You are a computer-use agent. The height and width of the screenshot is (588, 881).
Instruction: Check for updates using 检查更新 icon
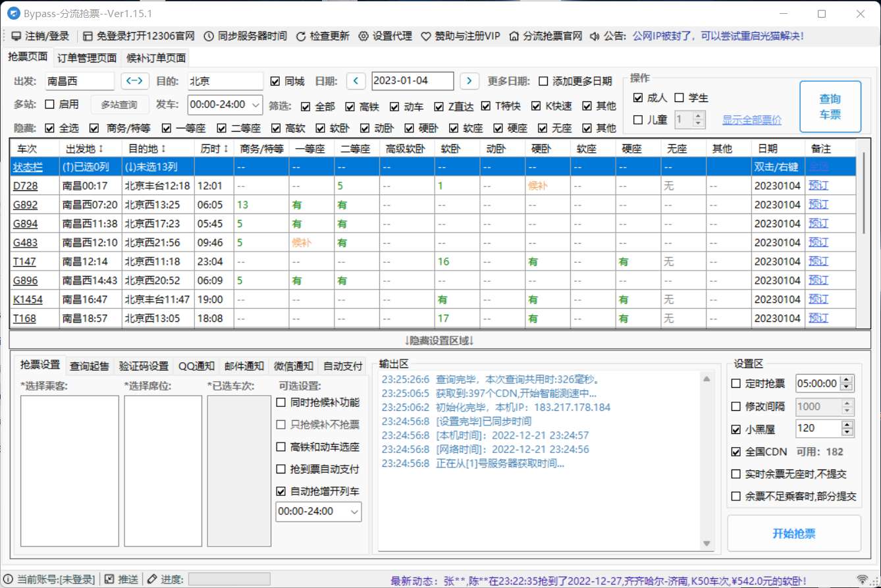tap(302, 36)
